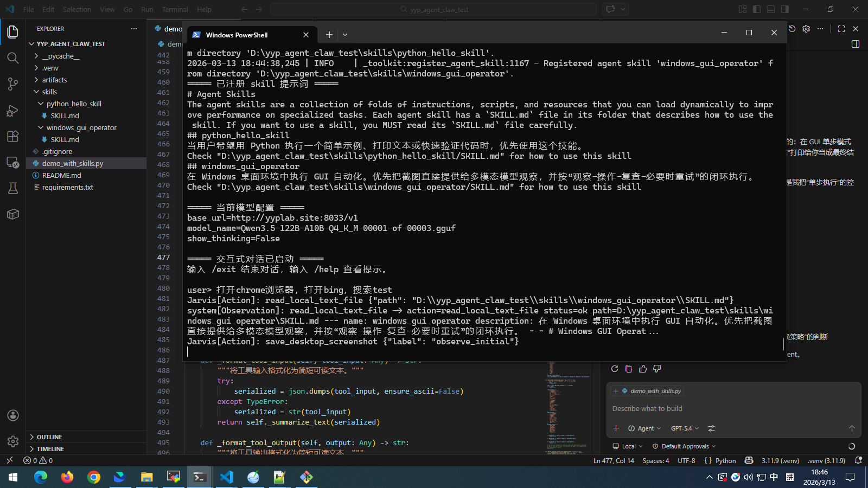Open chat history in the chat panel
This screenshot has height=488, width=868.
(x=792, y=29)
